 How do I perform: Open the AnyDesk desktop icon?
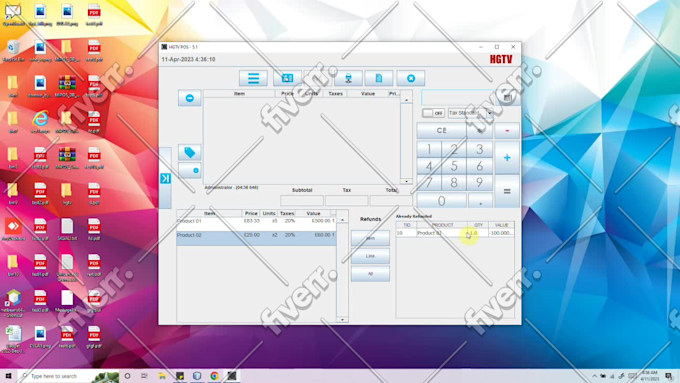(x=13, y=230)
